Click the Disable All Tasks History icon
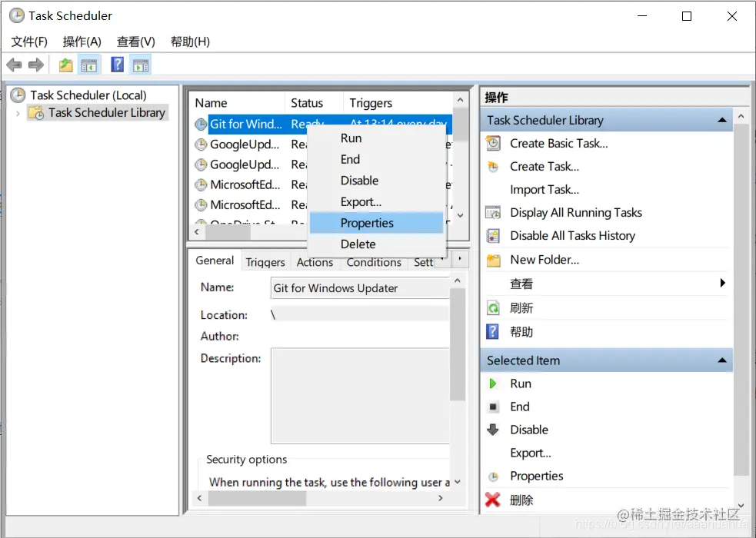Image resolution: width=756 pixels, height=538 pixels. tap(493, 235)
